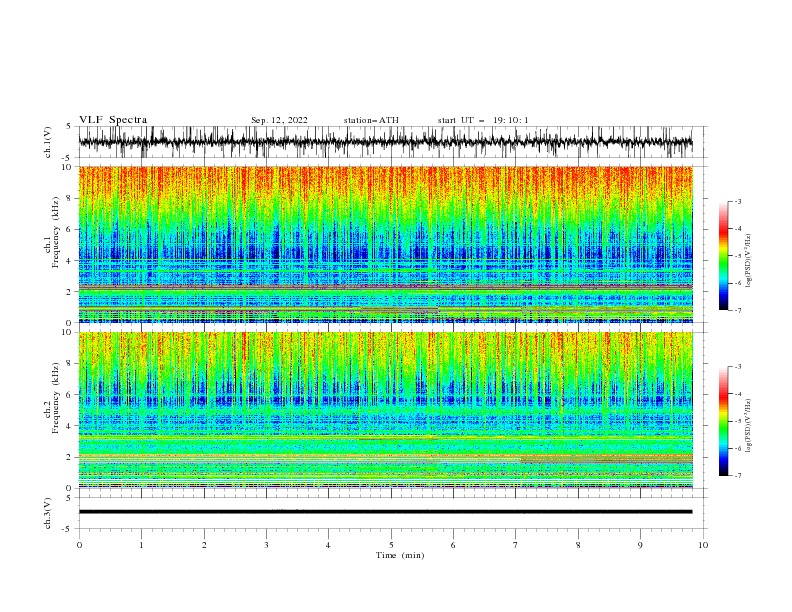
Task: Click the "-3" label on ch.1 color bar
Action: [x=737, y=201]
